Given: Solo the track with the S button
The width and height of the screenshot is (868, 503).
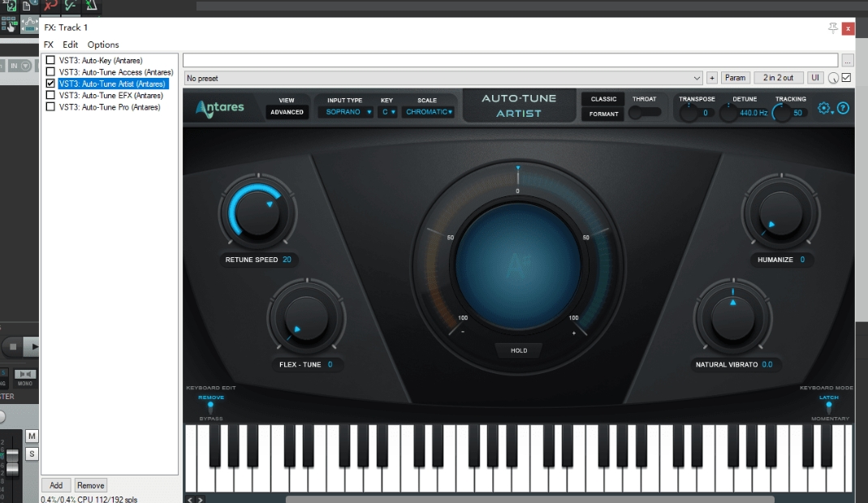Looking at the screenshot, I should (32, 454).
